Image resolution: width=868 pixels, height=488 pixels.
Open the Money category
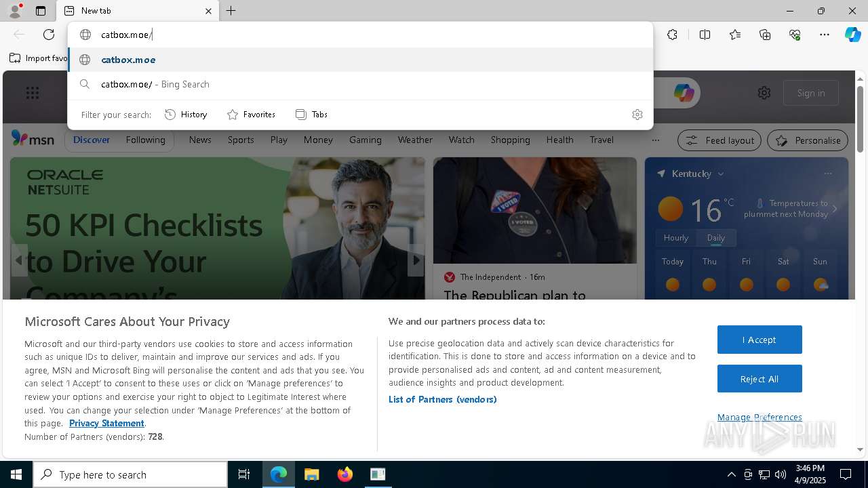(x=318, y=140)
